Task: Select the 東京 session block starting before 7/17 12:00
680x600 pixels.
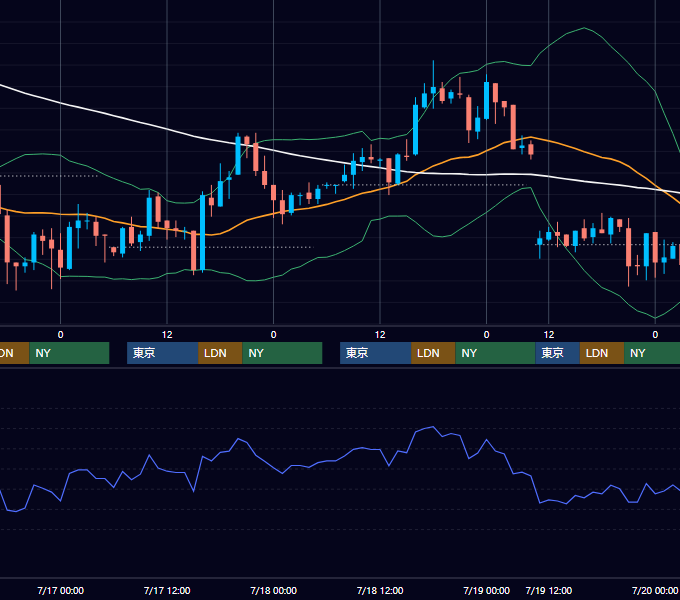Action: (163, 353)
